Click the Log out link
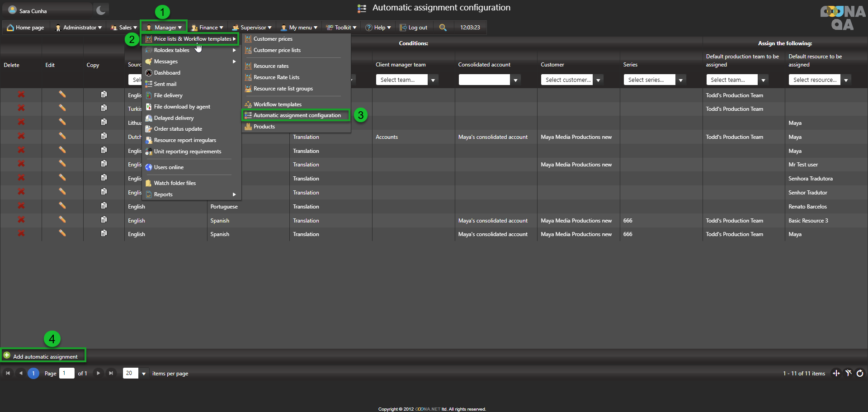 pos(414,28)
